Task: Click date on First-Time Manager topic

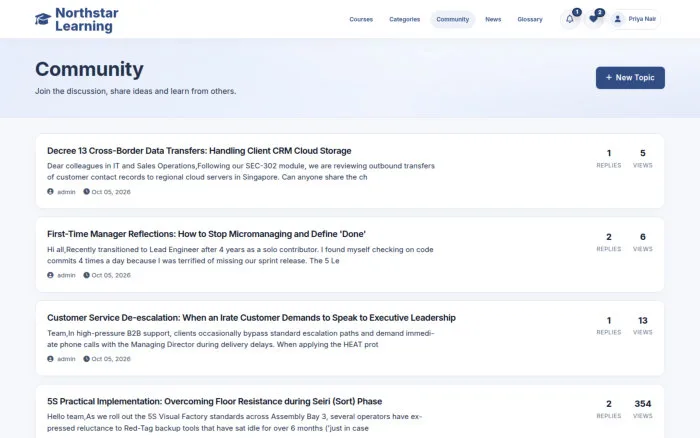Action: click(111, 275)
